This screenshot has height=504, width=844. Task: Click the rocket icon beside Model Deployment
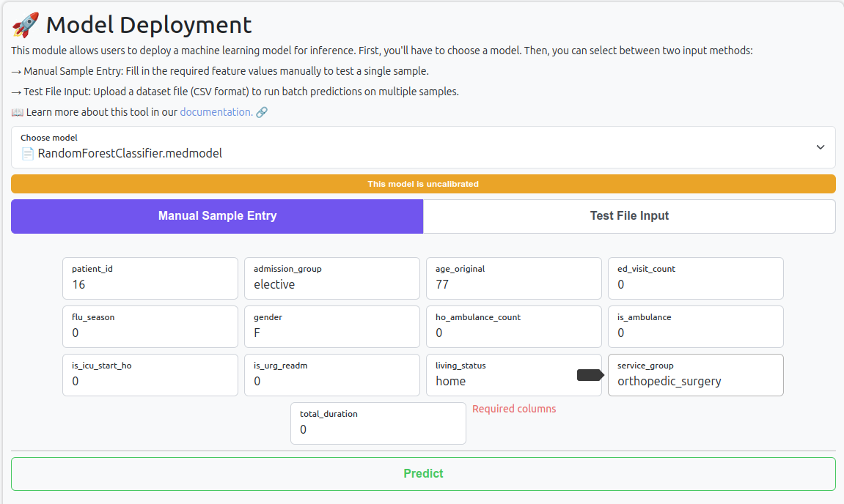pos(26,25)
